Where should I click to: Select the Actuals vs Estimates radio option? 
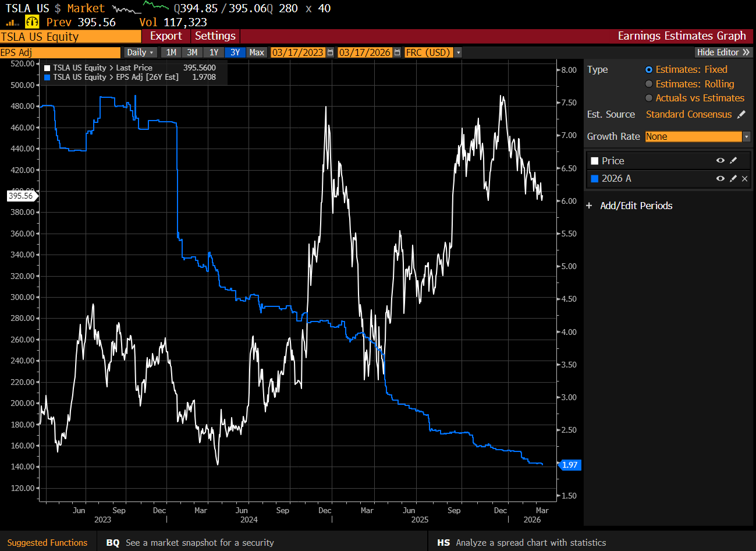pos(649,98)
